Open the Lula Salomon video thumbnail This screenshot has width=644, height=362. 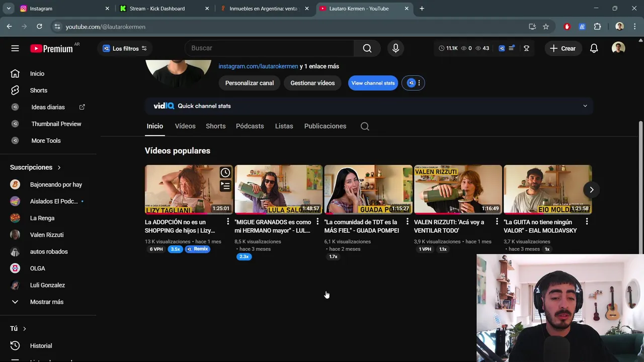pyautogui.click(x=278, y=190)
